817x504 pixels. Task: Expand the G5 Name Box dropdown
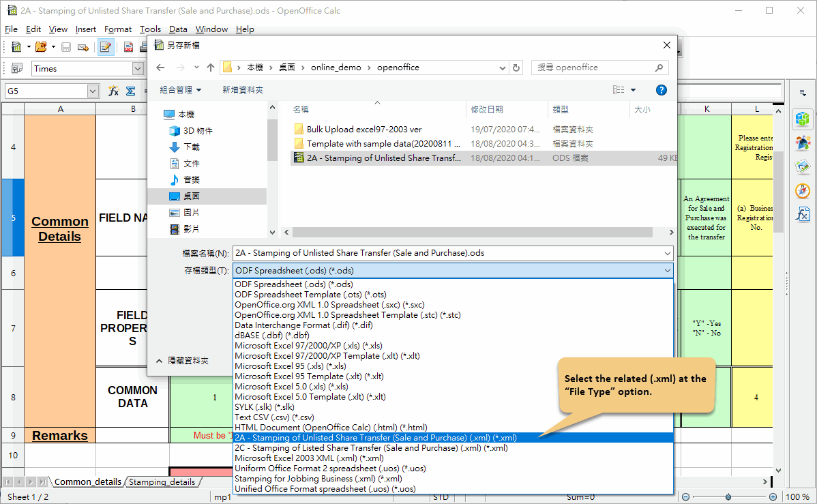click(x=93, y=91)
